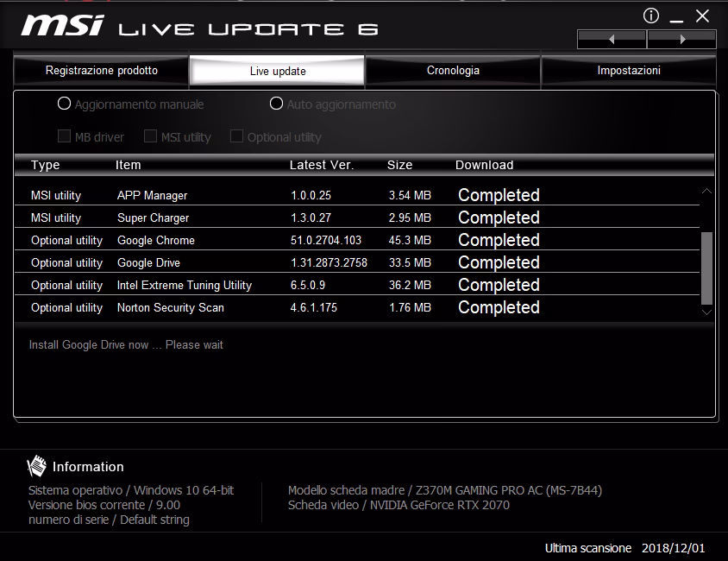Image resolution: width=728 pixels, height=561 pixels.
Task: Select Aggiornamento manuale radio button
Action: 64,104
